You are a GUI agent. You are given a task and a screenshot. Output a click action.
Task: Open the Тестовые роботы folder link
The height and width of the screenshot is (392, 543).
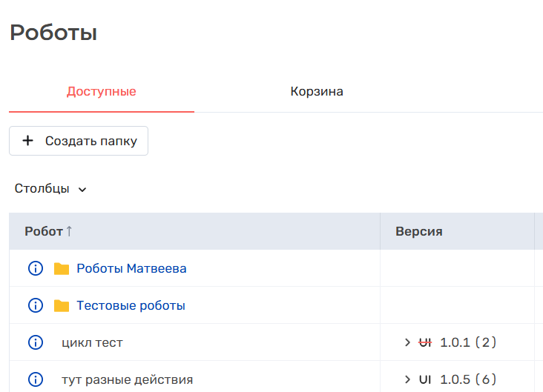131,305
